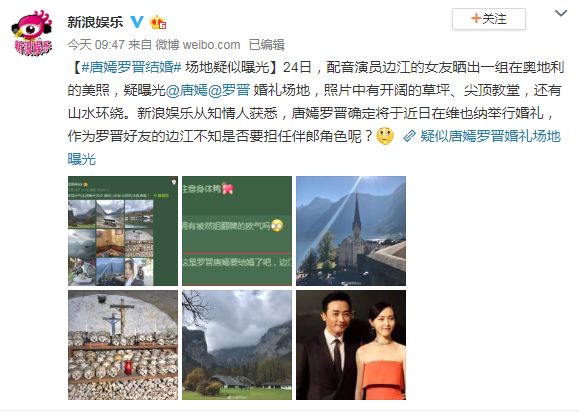The width and height of the screenshot is (579, 417).
Task: Open the 新浪娱乐 profile avatar
Action: click(x=32, y=33)
